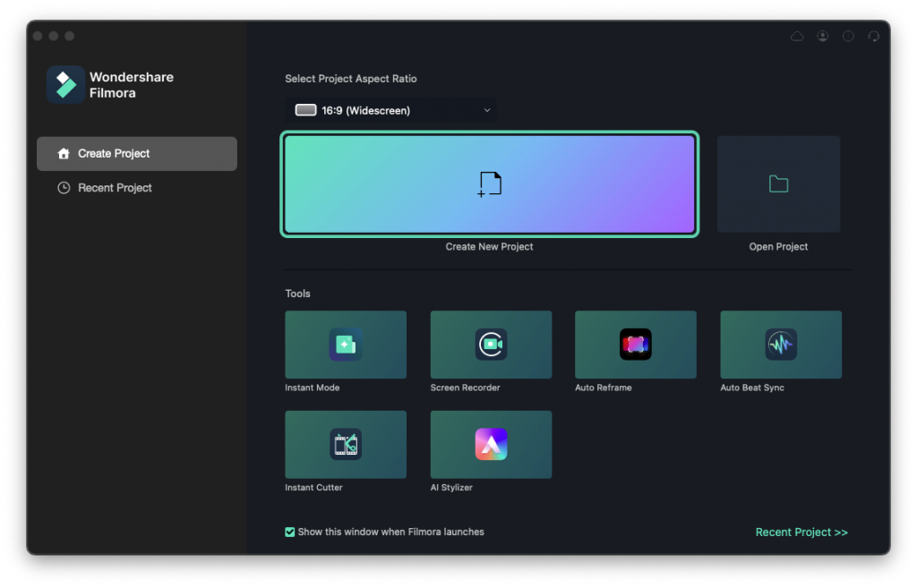Click the home icon beside Create Project
Image resolution: width=917 pixels, height=588 pixels.
point(64,153)
